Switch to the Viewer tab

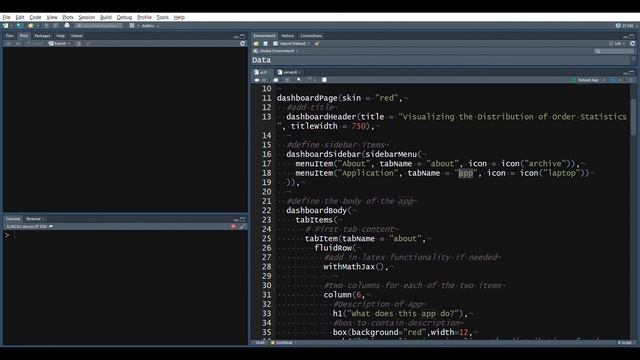pos(76,36)
